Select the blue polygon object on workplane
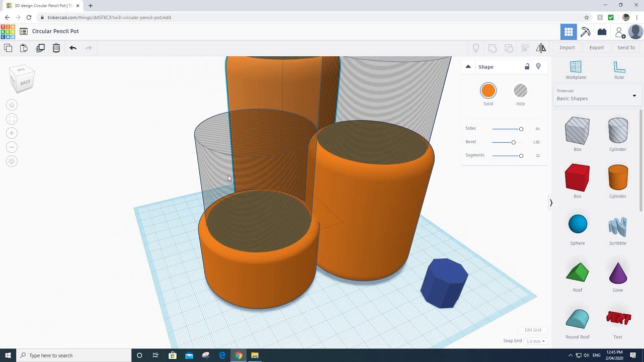Image resolution: width=644 pixels, height=362 pixels. [x=444, y=283]
